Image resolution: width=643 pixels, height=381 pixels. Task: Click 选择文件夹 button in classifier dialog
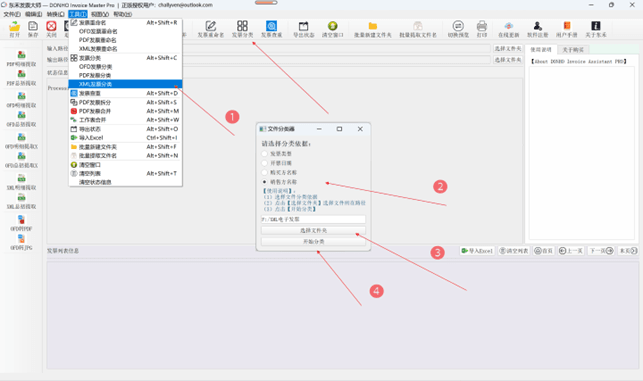tap(313, 230)
